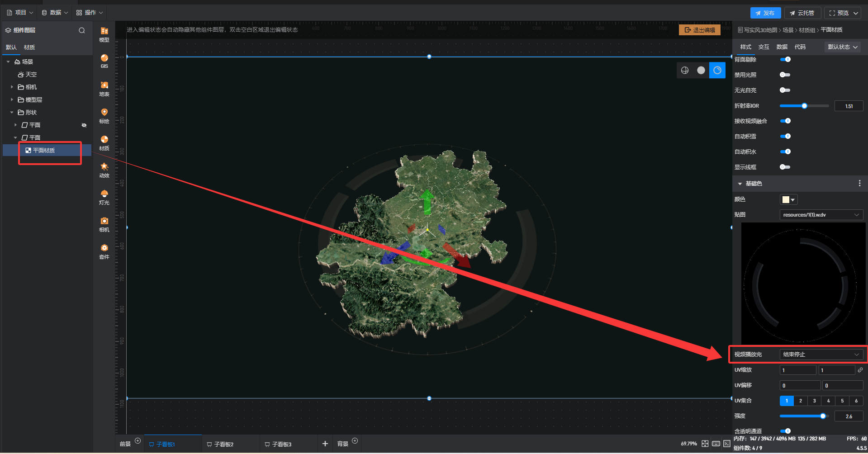
Task: Open the 视频播放完 dropdown showing 结束停止
Action: [x=821, y=355]
